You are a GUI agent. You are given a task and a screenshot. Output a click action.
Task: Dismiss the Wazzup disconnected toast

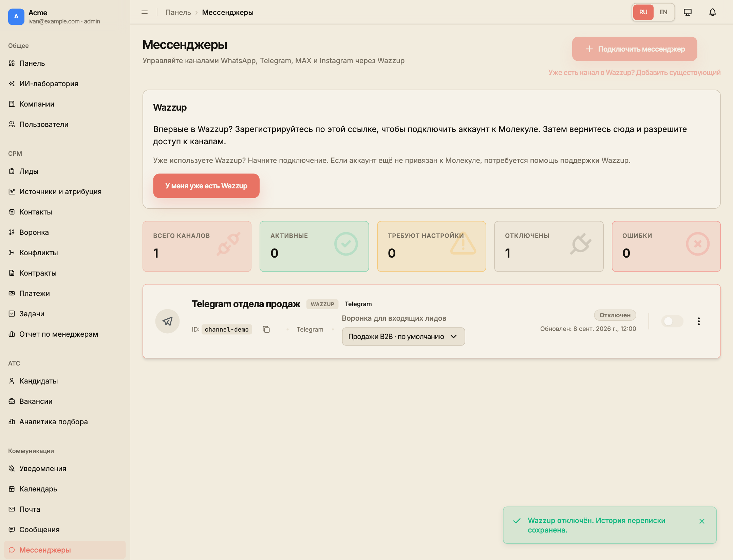(x=702, y=521)
